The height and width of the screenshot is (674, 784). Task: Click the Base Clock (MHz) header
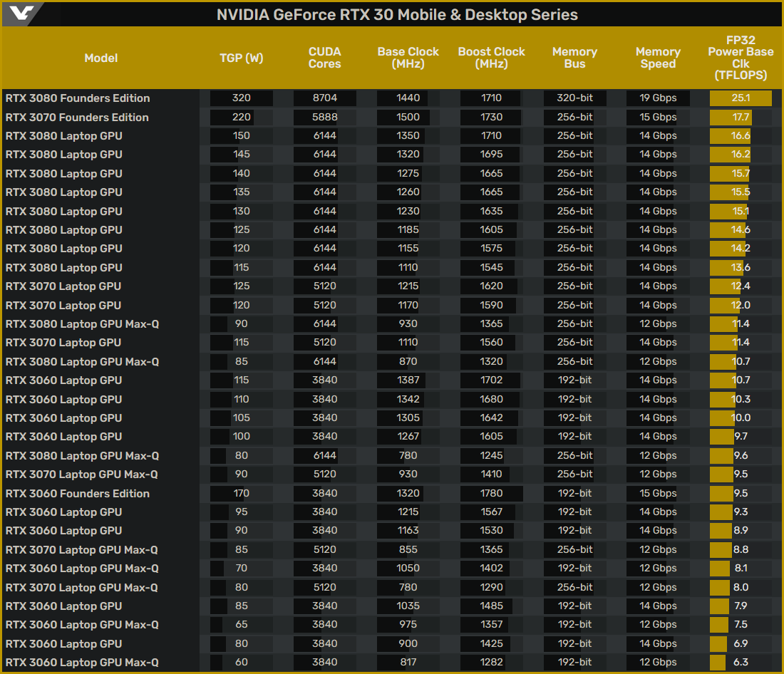[408, 58]
